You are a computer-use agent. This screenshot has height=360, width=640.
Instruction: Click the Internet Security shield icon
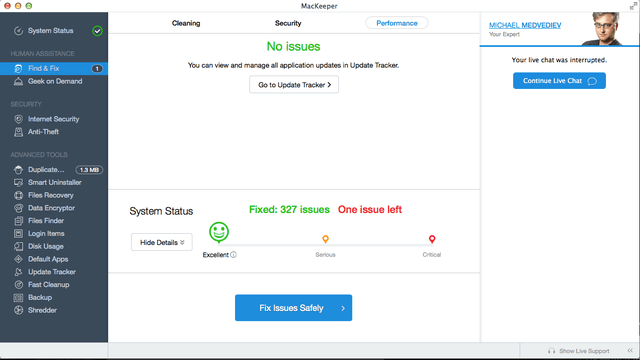(x=18, y=119)
